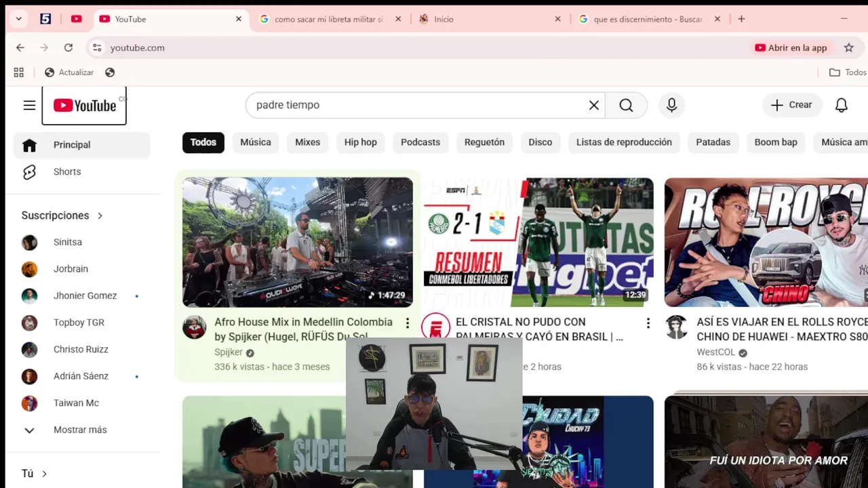This screenshot has width=868, height=488.
Task: Play the Afro House Mix video thumbnail
Action: pyautogui.click(x=298, y=243)
